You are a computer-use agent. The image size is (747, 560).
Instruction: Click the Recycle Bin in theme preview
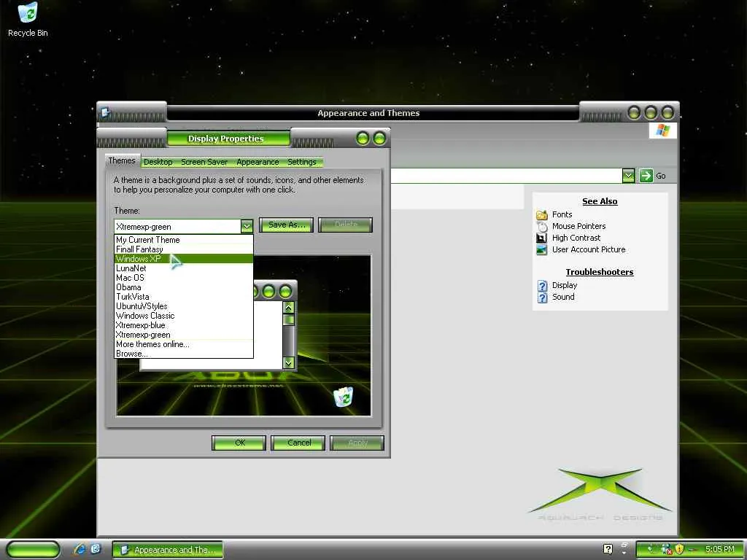click(343, 397)
